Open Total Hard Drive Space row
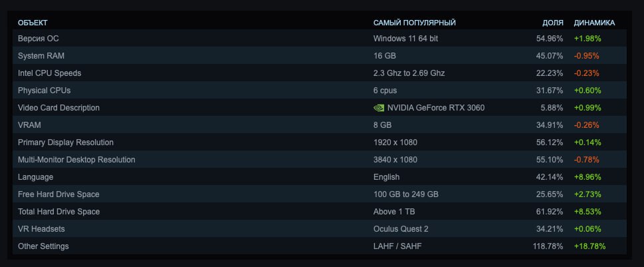644x267 pixels. [x=59, y=212]
